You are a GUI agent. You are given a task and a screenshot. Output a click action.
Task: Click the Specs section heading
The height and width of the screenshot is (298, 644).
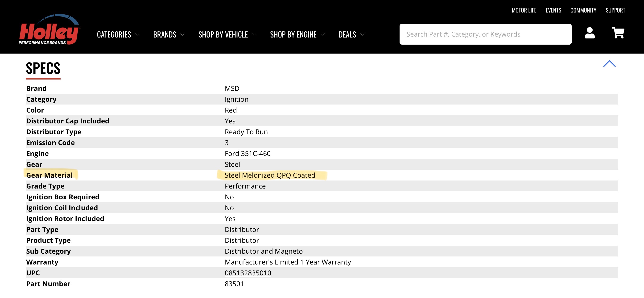[43, 68]
